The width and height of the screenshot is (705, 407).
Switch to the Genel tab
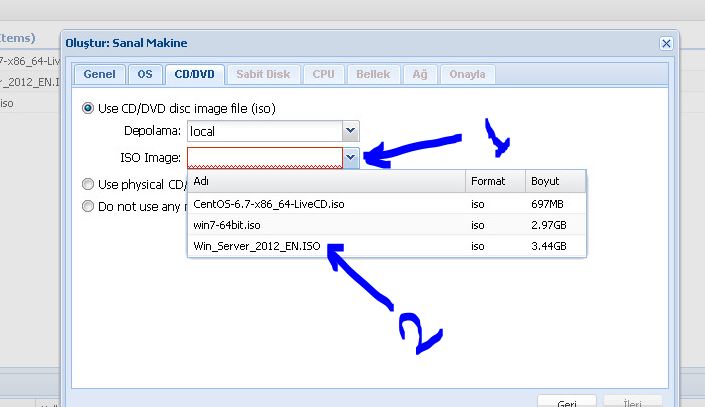pos(99,75)
